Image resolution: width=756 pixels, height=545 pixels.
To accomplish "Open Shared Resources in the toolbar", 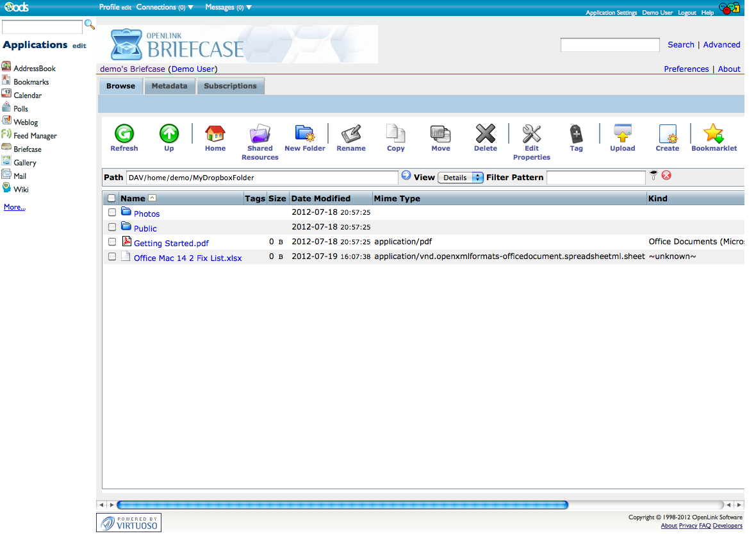I will tap(259, 134).
